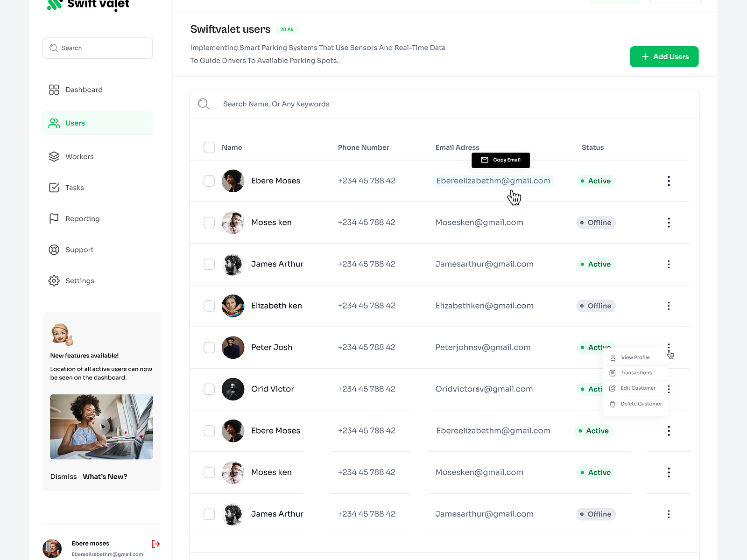Viewport: 747px width, 560px height.
Task: Click the red logout icon near Ebere moses
Action: [155, 544]
